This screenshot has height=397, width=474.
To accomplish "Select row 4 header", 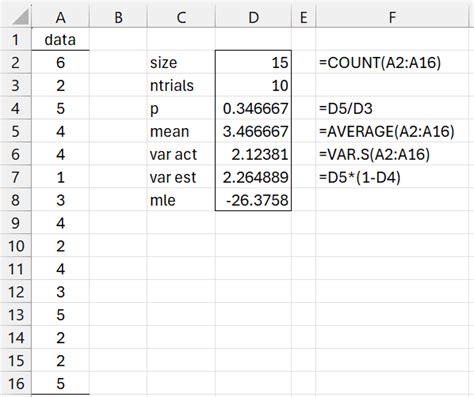I will click(16, 108).
